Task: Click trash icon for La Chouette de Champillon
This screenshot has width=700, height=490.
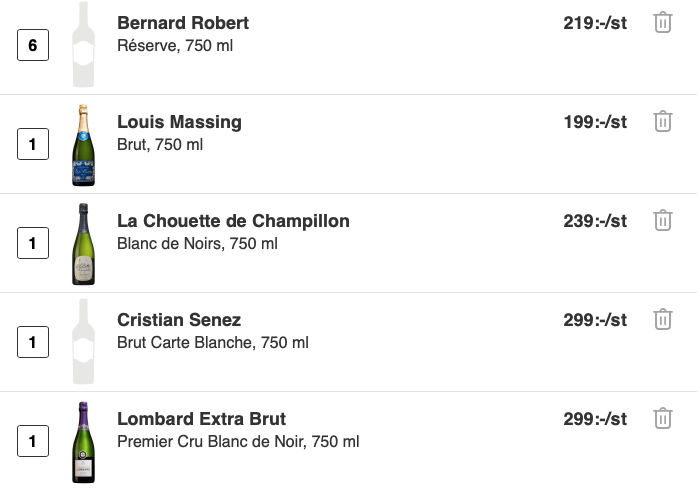Action: click(x=662, y=221)
